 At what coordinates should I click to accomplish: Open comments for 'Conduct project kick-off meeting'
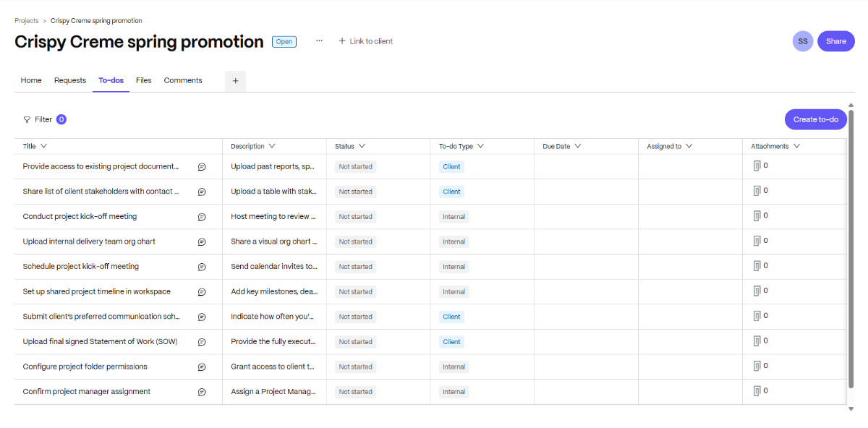pyautogui.click(x=202, y=216)
